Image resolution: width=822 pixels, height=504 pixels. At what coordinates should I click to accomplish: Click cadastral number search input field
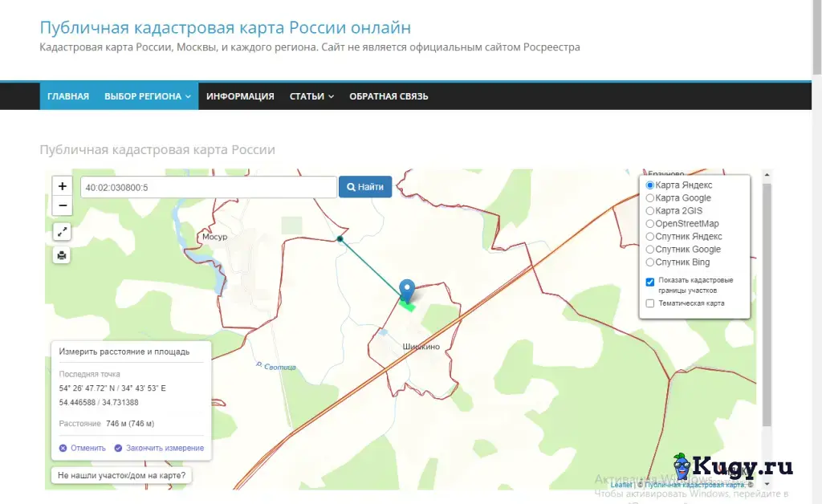point(209,187)
